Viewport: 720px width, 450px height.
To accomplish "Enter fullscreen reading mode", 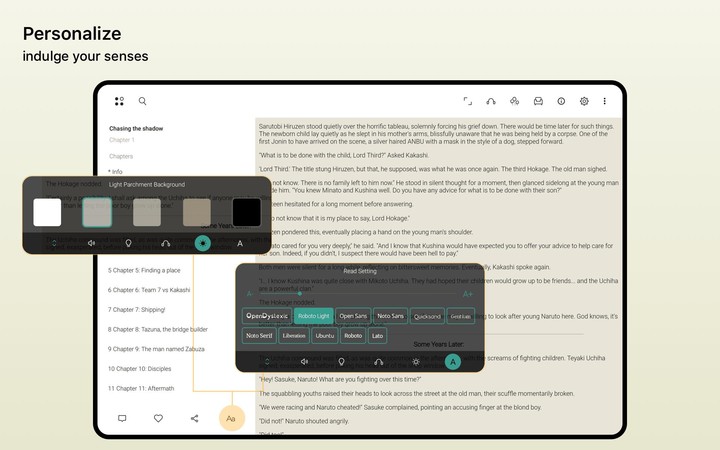I will point(467,101).
